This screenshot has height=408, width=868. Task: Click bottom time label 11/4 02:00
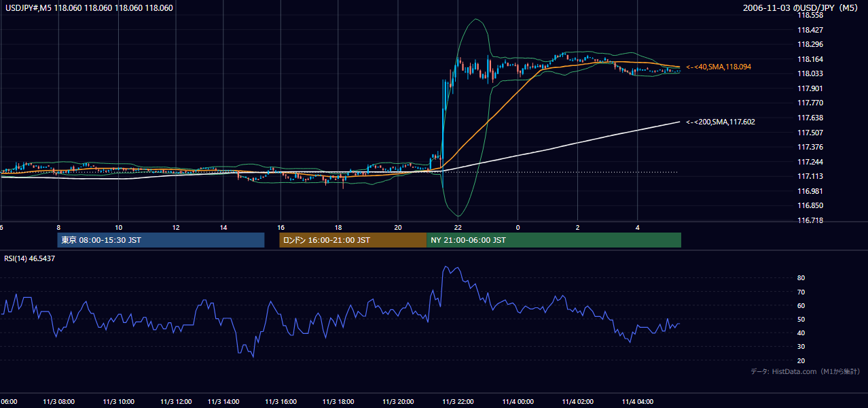[x=578, y=402]
